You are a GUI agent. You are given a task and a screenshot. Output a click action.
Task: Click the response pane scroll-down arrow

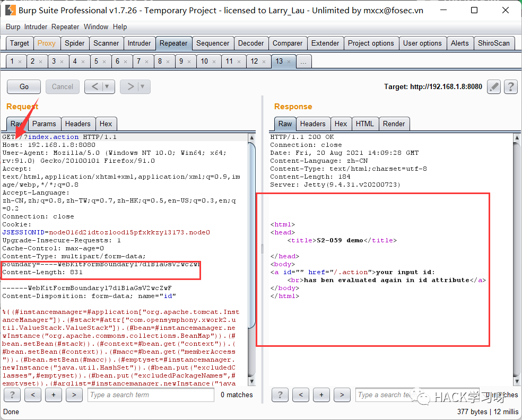tap(517, 381)
